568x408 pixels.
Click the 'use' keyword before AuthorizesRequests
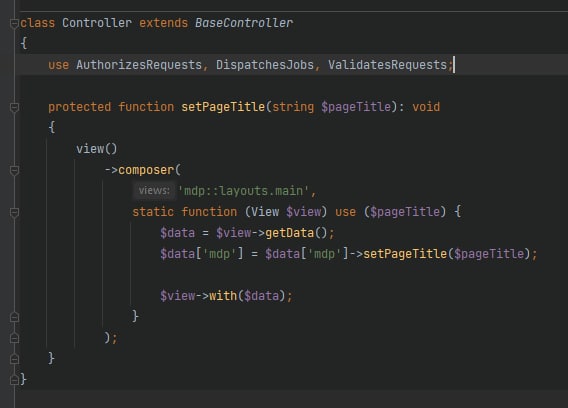click(x=58, y=65)
